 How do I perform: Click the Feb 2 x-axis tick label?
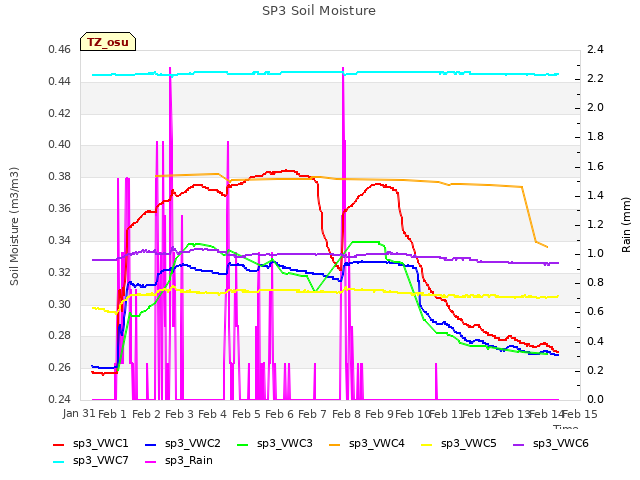pos(146,414)
